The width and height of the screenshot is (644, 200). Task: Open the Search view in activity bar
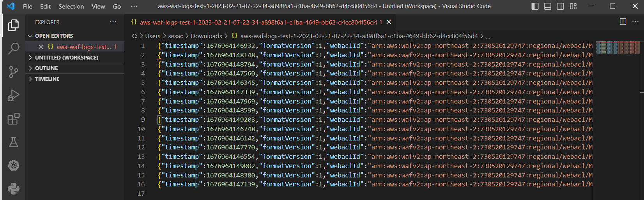click(14, 49)
